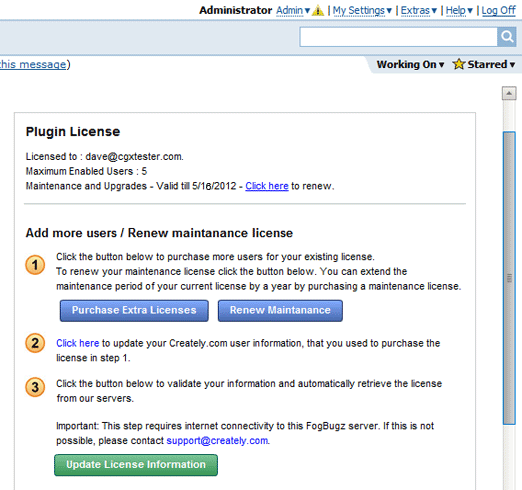
Task: Click the search magnifier button
Action: [x=507, y=37]
